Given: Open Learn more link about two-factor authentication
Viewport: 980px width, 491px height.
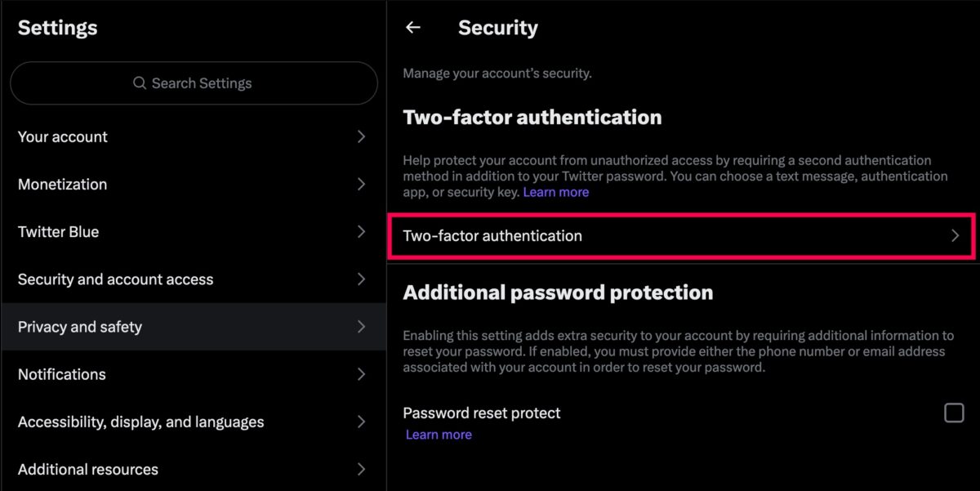Looking at the screenshot, I should click(556, 192).
